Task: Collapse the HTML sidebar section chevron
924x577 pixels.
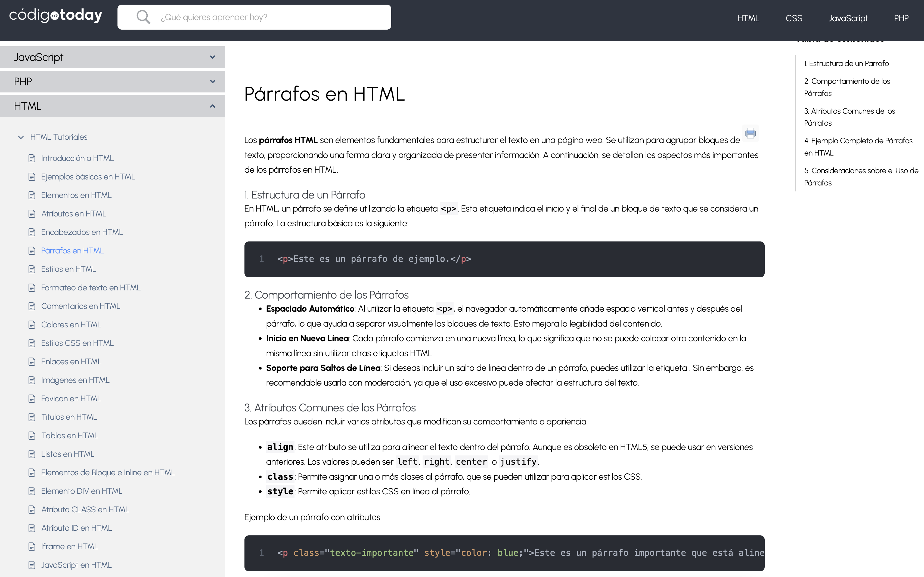Action: click(x=213, y=106)
